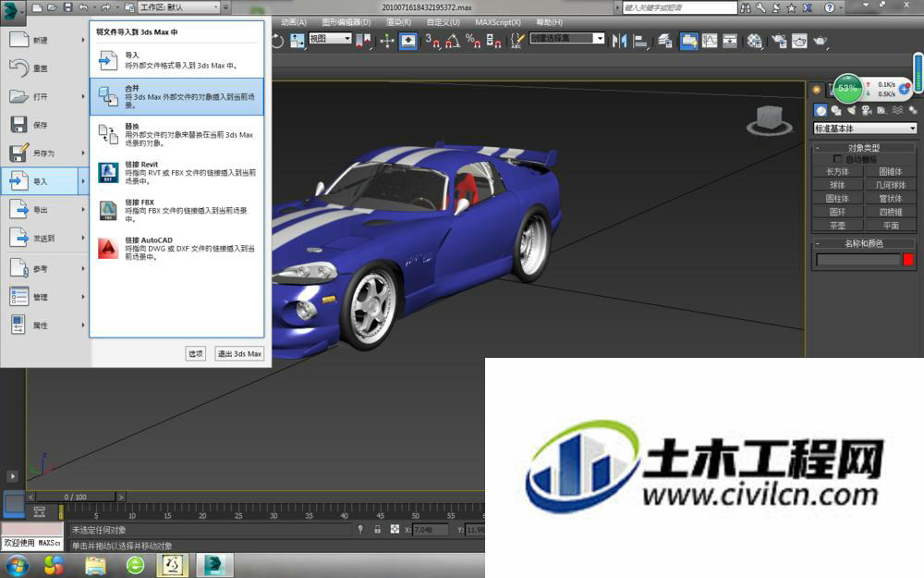Toggle the absolute transform mode icon by X field
This screenshot has height=578, width=924.
coord(395,530)
